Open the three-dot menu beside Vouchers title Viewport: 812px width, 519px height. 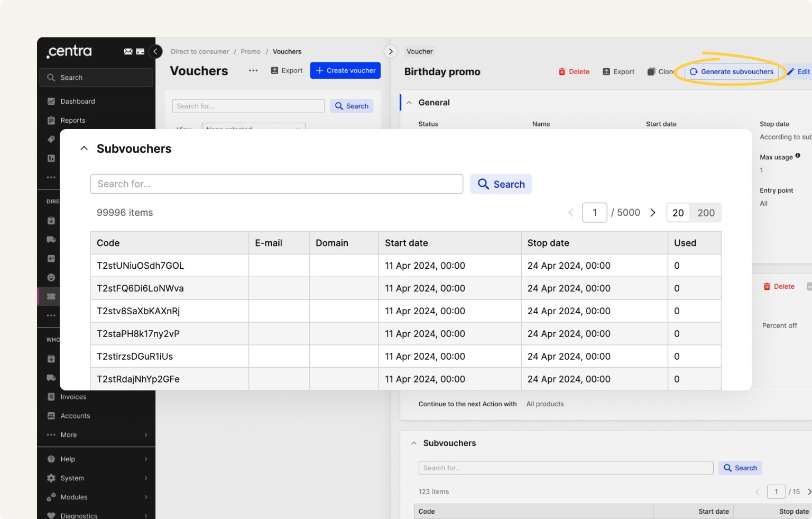(253, 70)
